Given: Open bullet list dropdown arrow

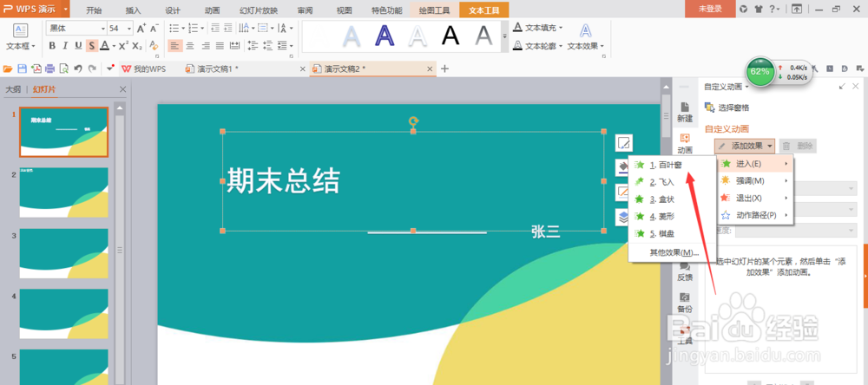Looking at the screenshot, I should [x=184, y=29].
